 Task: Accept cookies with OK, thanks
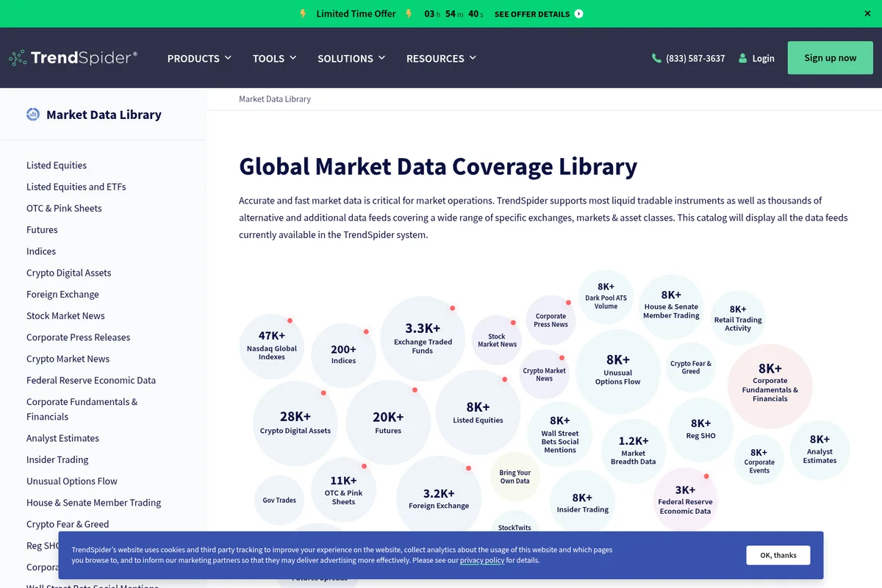(778, 555)
